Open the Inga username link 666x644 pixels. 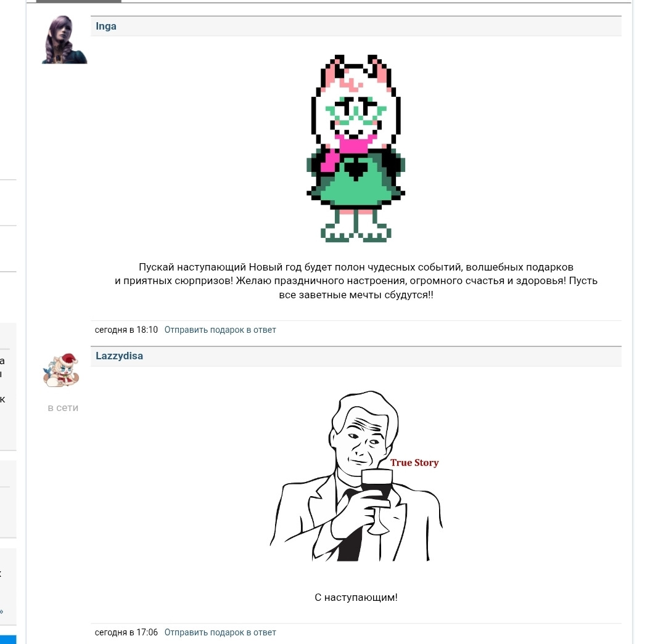pyautogui.click(x=106, y=26)
